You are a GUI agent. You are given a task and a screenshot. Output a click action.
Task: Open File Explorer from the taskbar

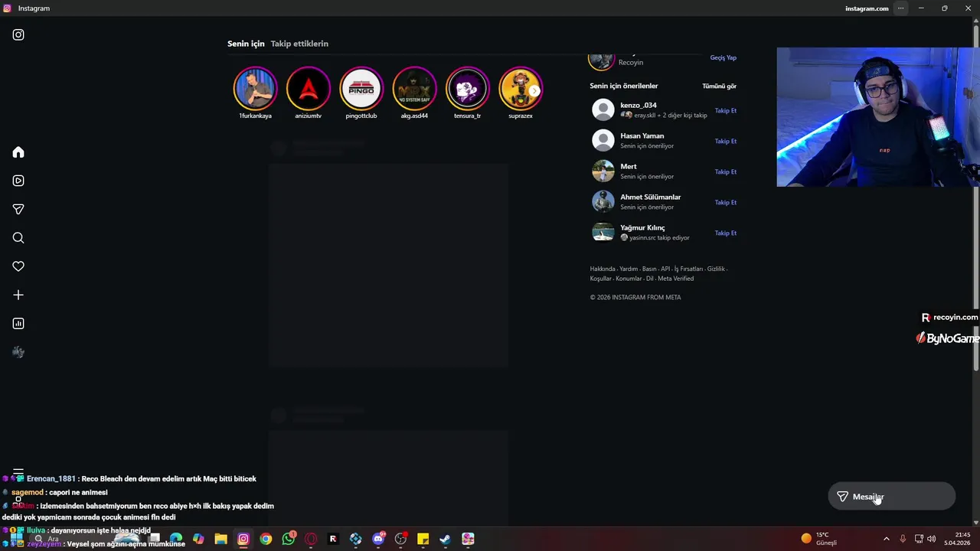point(220,539)
